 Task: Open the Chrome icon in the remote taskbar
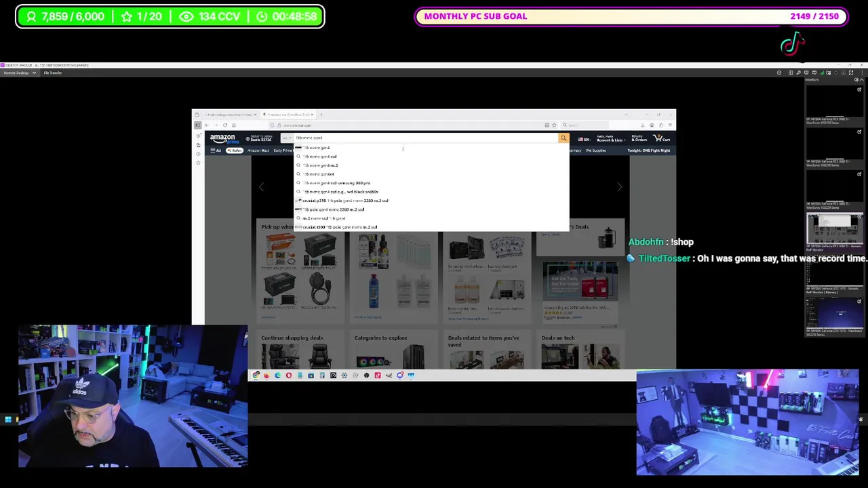coord(255,375)
